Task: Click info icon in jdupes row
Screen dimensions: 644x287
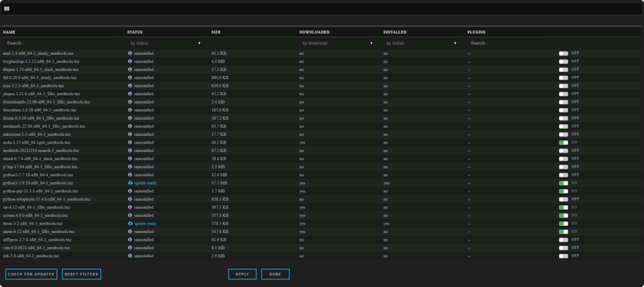Action: point(130,94)
